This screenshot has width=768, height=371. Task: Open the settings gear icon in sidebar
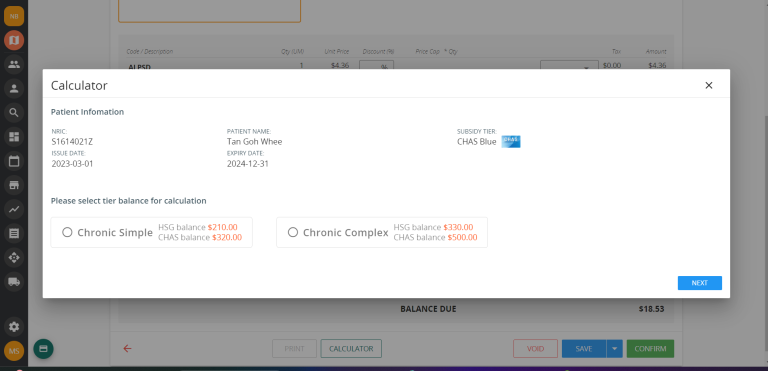tap(14, 326)
